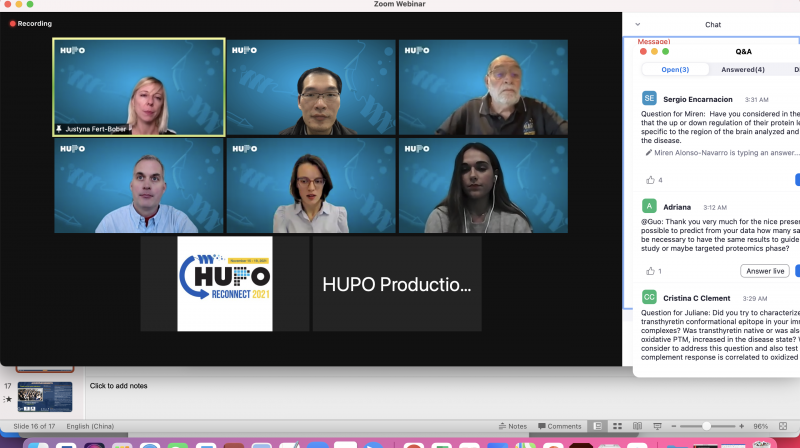The height and width of the screenshot is (448, 800).
Task: Switch PowerPoint to Slide Sorter view
Action: (617, 426)
